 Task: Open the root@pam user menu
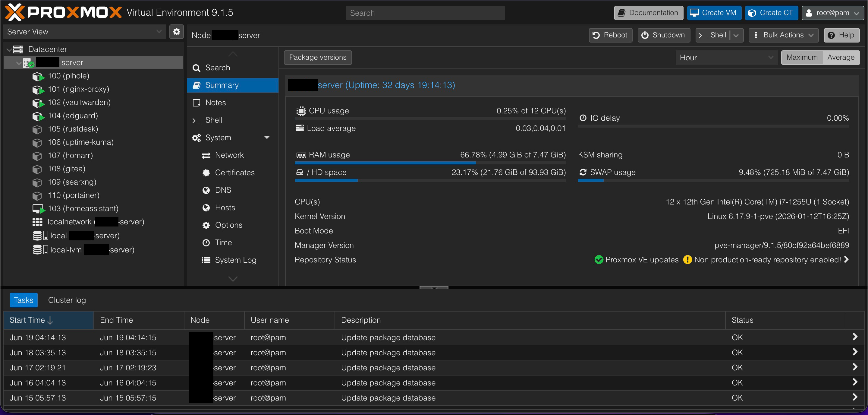coord(833,13)
